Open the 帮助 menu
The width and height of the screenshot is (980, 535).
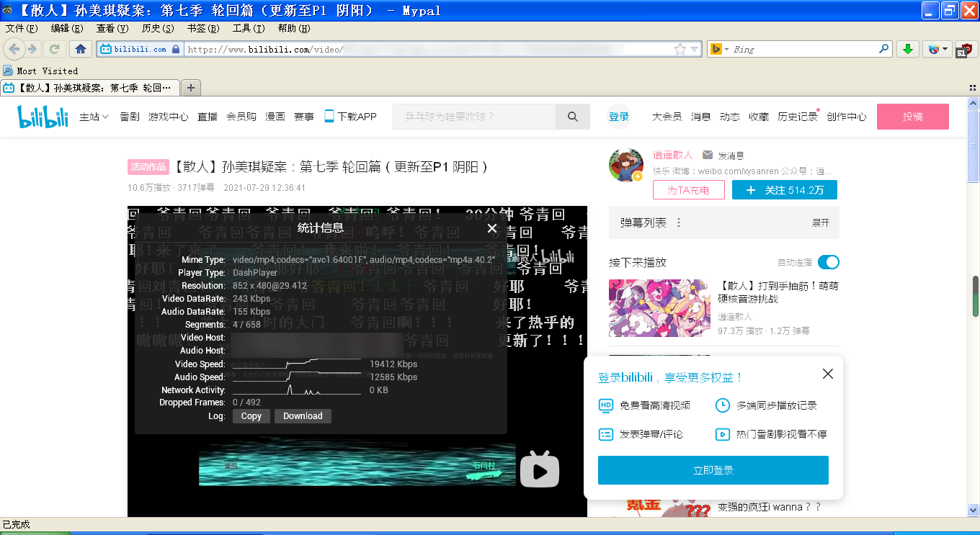coord(294,29)
